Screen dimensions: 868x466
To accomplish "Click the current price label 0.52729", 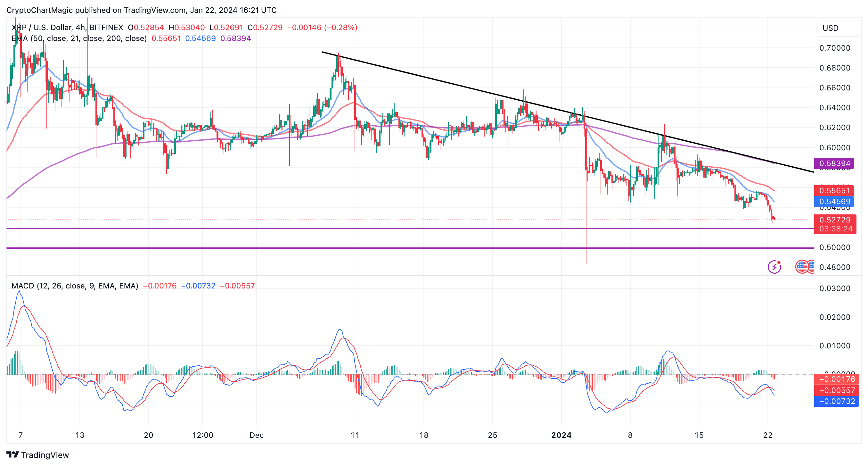I will pyautogui.click(x=835, y=220).
